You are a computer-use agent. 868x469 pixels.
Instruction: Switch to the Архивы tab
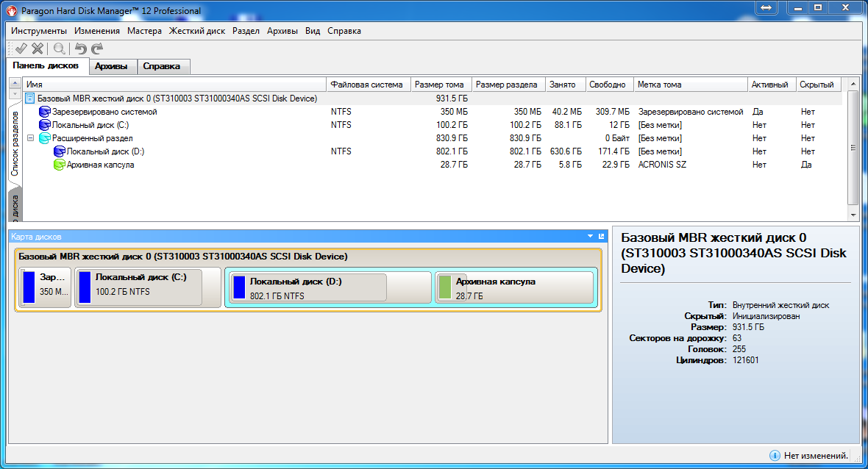(111, 66)
